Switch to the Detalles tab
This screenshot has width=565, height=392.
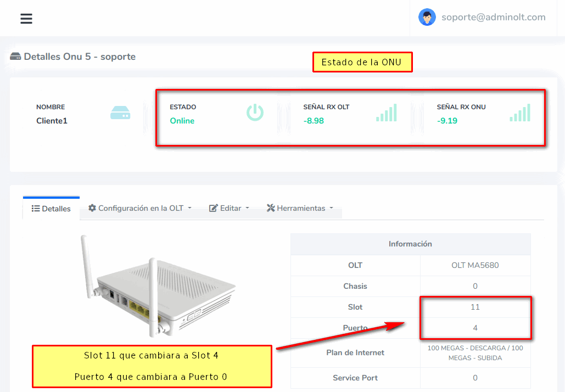click(x=51, y=209)
